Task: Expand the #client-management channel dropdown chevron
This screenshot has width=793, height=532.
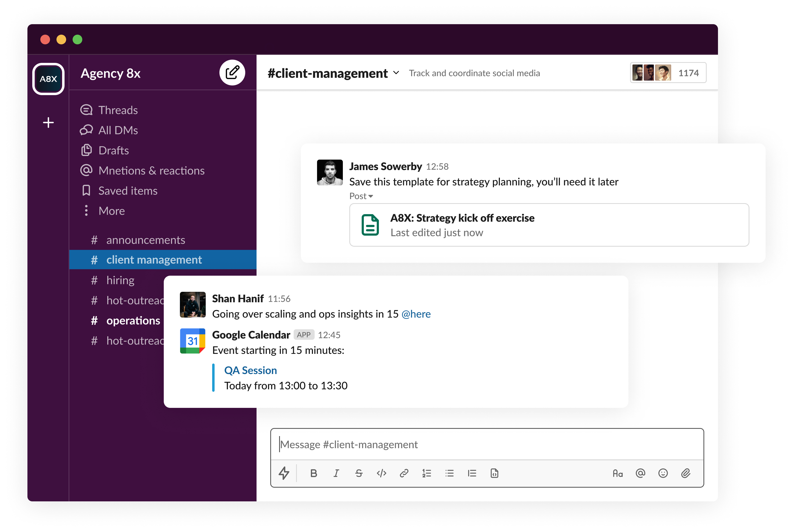Action: (x=396, y=73)
